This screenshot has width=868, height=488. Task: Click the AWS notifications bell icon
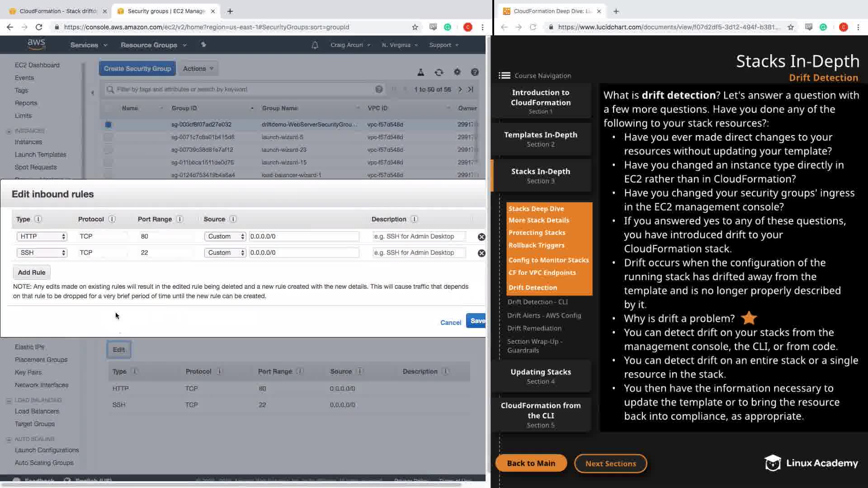point(315,45)
